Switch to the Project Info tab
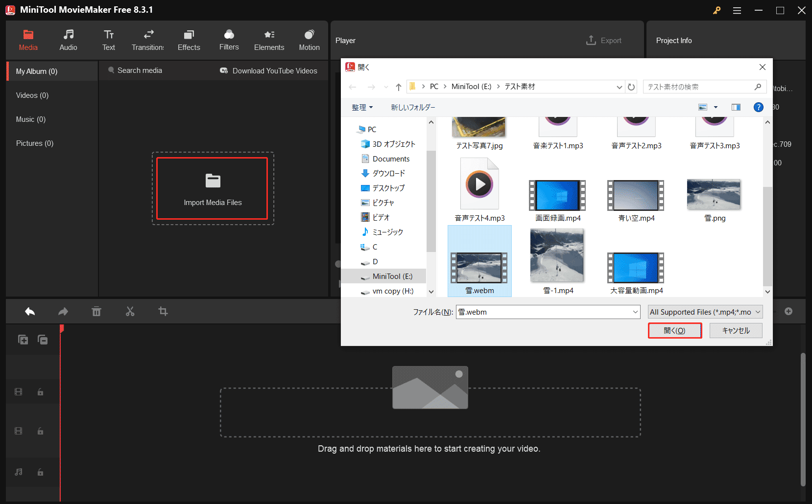This screenshot has height=504, width=812. 674,40
